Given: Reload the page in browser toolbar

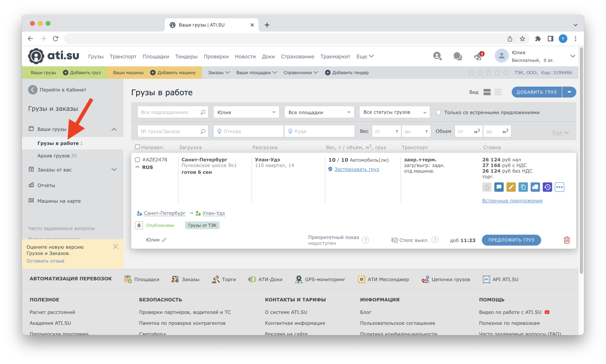Looking at the screenshot, I should click(x=56, y=39).
